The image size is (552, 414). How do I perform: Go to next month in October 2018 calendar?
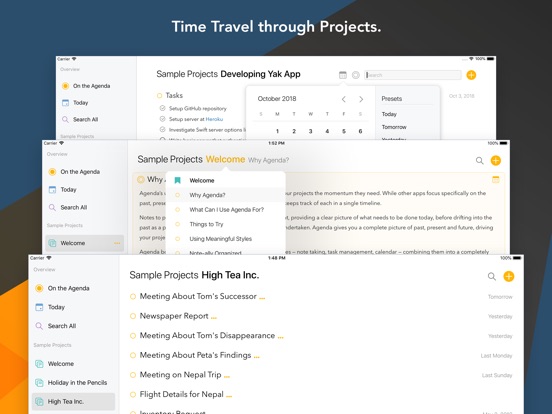[x=361, y=99]
